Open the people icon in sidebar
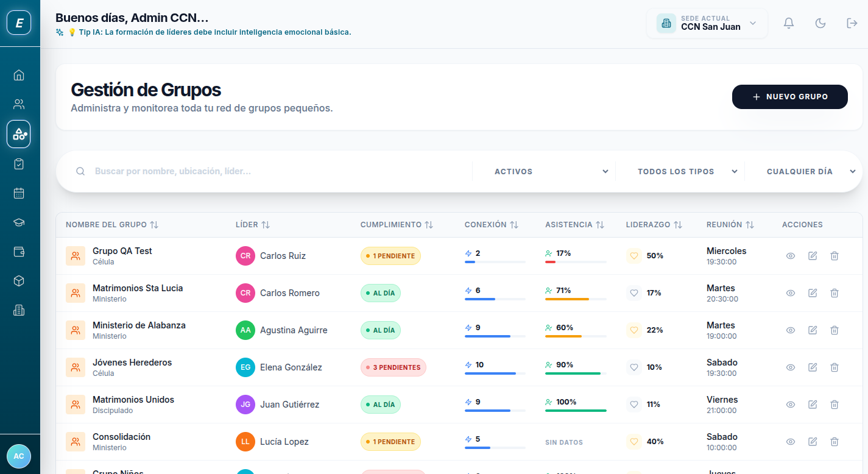 coord(19,104)
